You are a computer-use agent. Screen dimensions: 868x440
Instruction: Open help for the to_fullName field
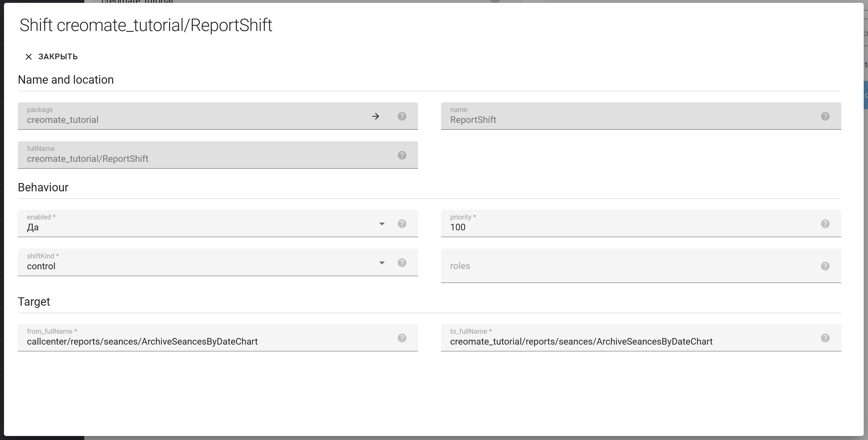[825, 338]
